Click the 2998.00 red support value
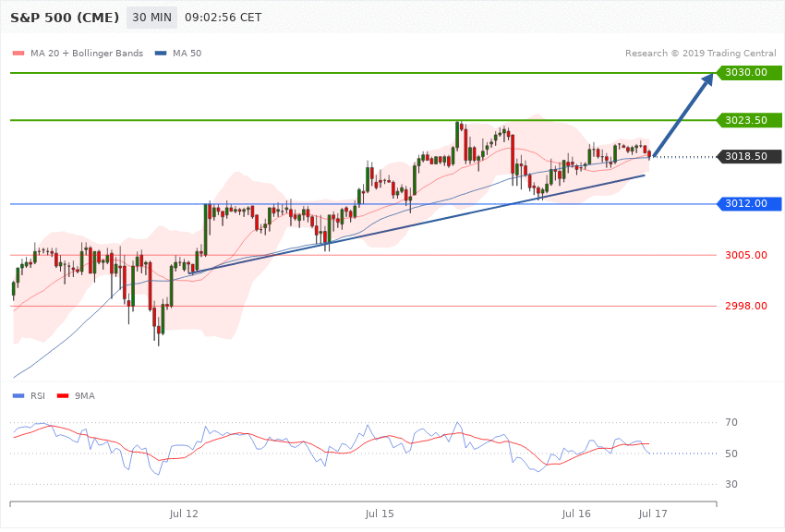Image resolution: width=785 pixels, height=532 pixels. 746,306
